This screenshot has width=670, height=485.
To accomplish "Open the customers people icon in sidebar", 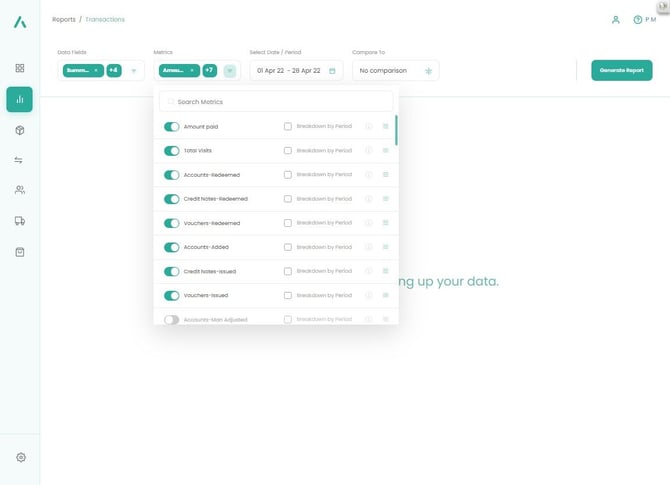I will click(19, 190).
